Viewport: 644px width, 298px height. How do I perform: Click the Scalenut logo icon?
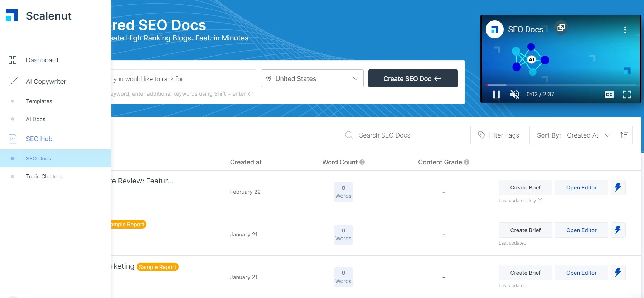point(11,15)
